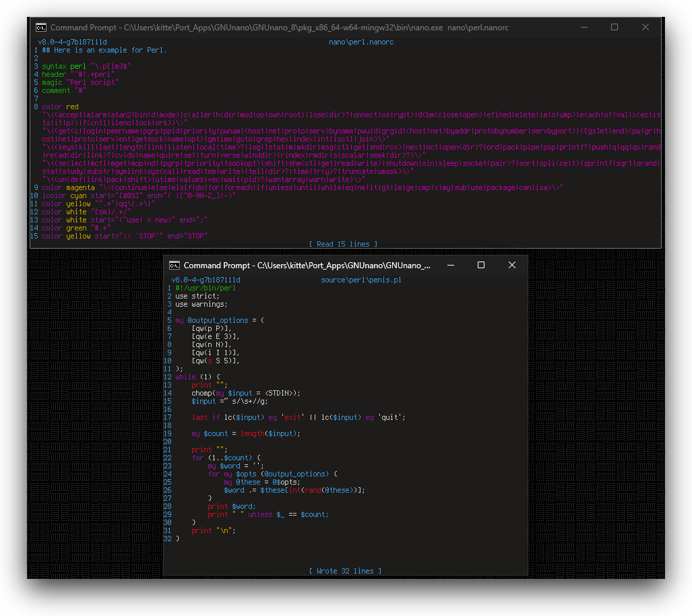This screenshot has width=692, height=616.
Task: Click the "$input =~ s/\s+//g;" line
Action: coord(230,402)
